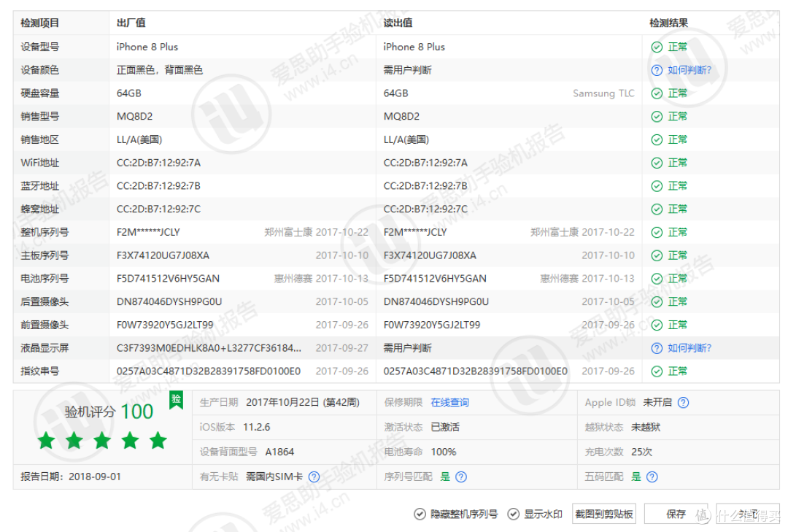Click the five-star rating row

point(102,441)
